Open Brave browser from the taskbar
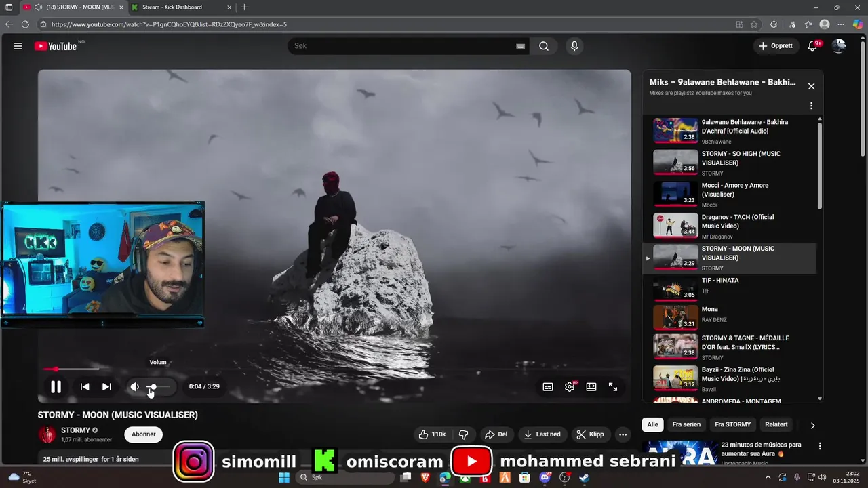868x488 pixels. point(425,477)
